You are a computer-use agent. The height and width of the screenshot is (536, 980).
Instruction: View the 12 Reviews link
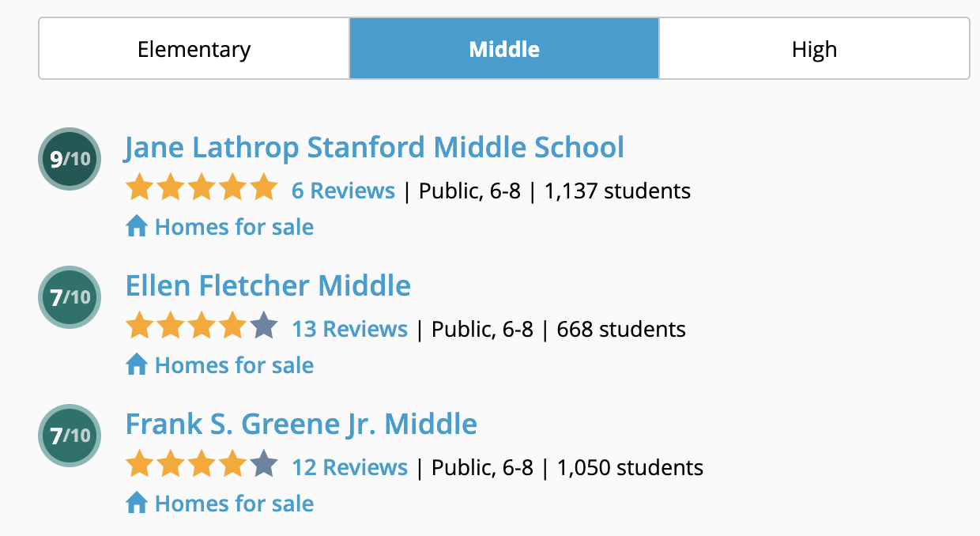click(350, 467)
